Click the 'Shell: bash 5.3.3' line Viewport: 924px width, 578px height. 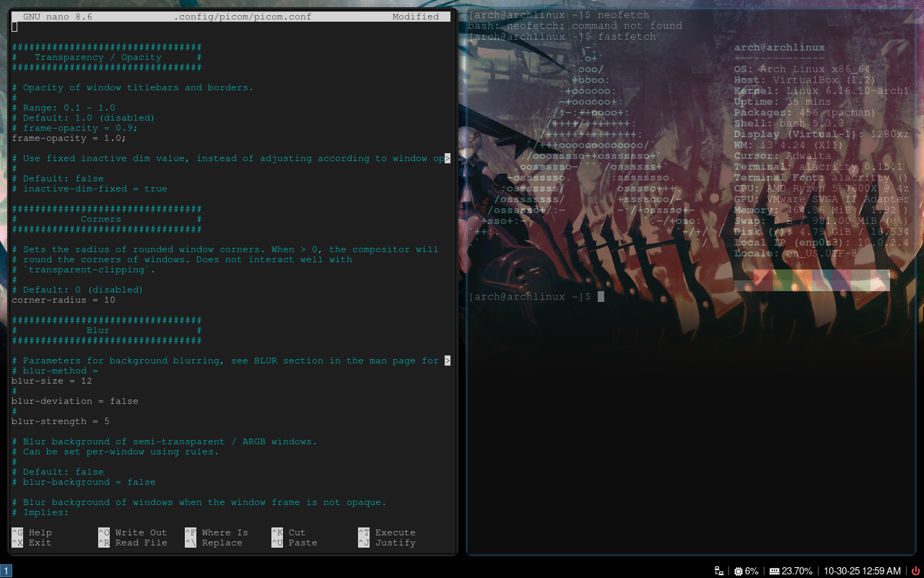pos(789,124)
